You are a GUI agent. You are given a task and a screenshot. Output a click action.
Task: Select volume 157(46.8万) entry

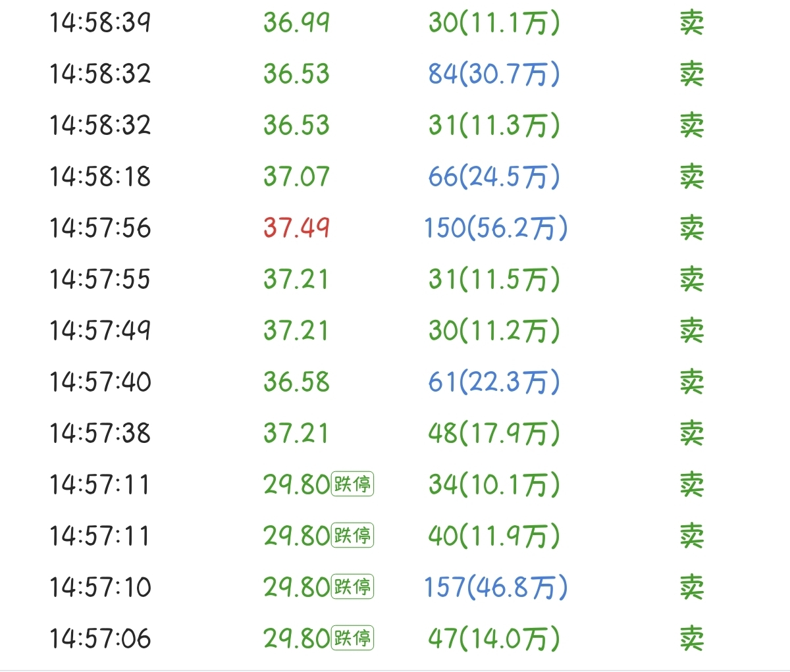(496, 587)
